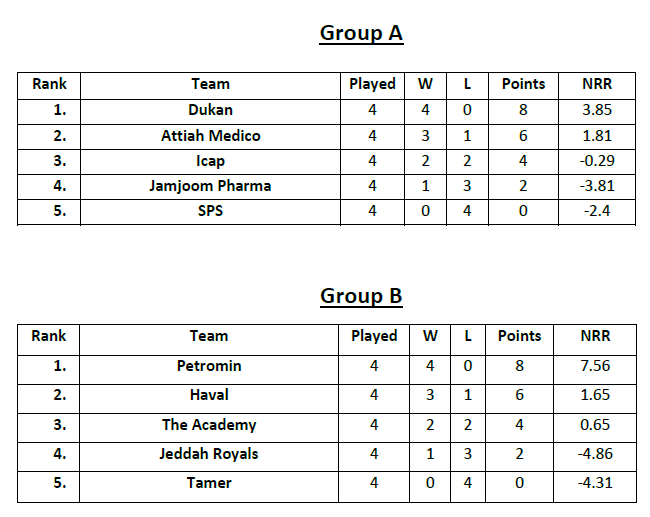Select the Dukan team cell
This screenshot has width=650, height=517.
(210, 110)
